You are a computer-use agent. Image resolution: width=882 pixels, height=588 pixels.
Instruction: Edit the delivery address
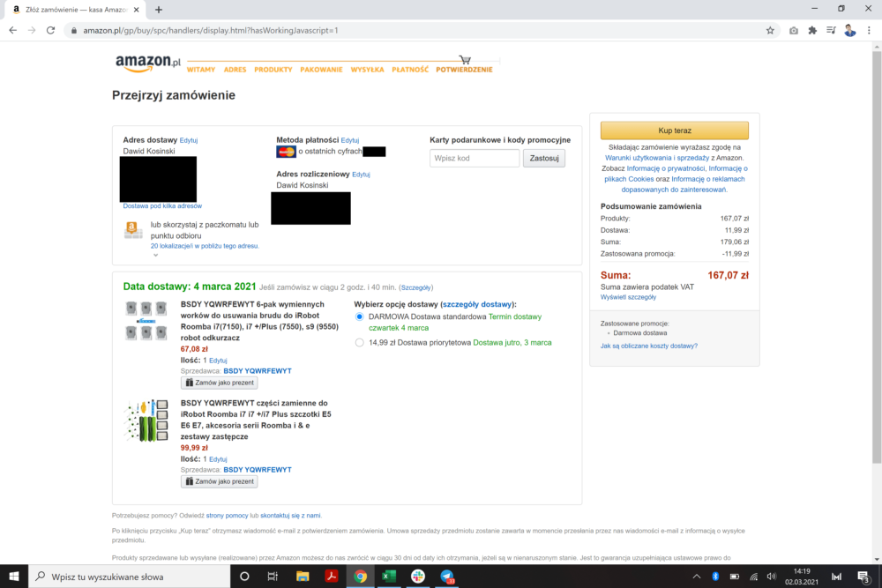coord(189,140)
